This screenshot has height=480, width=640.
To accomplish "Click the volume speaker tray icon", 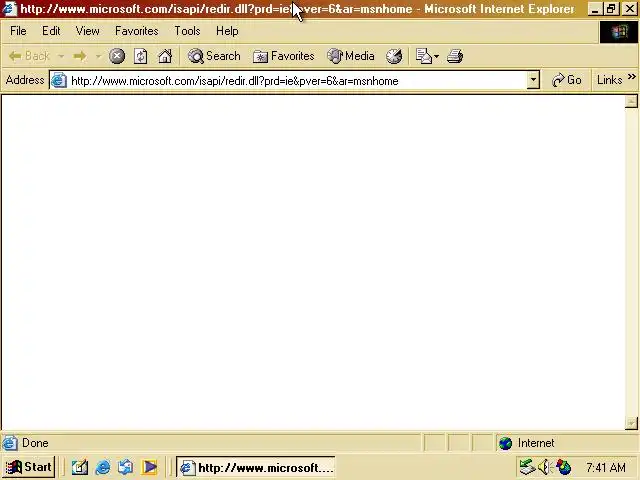I will [x=545, y=467].
